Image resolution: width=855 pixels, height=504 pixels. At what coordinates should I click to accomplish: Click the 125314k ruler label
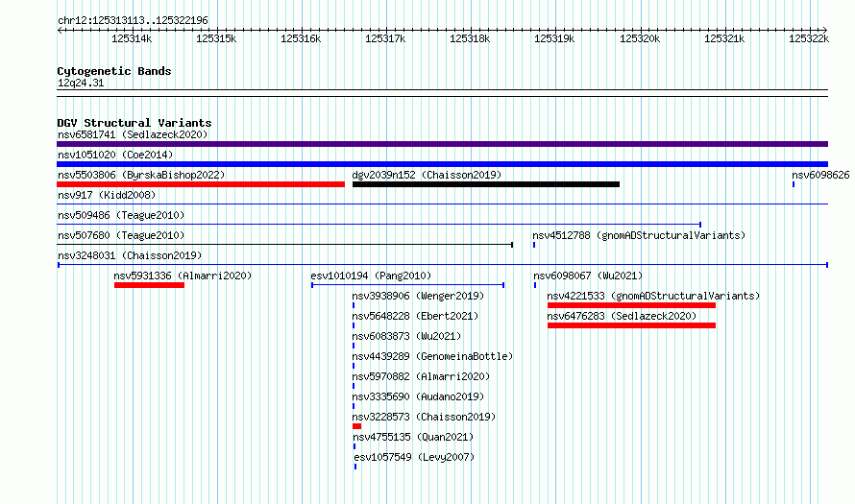[132, 38]
